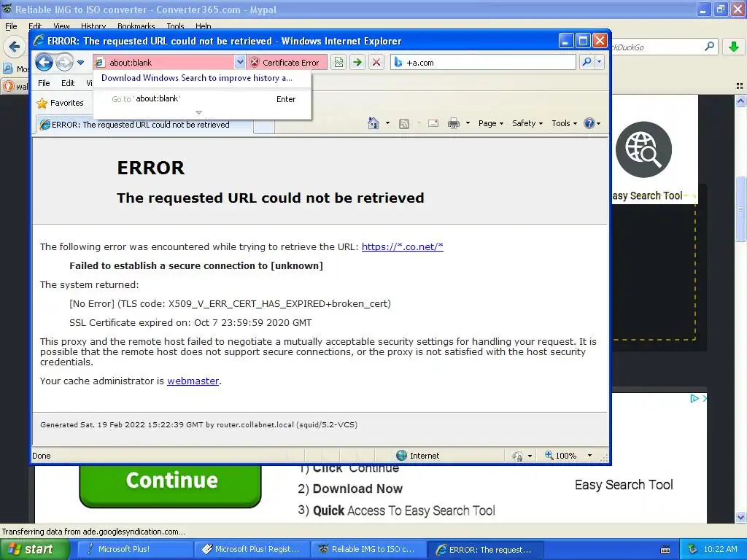Click the RSS feeds icon
The image size is (747, 560).
pyautogui.click(x=404, y=124)
